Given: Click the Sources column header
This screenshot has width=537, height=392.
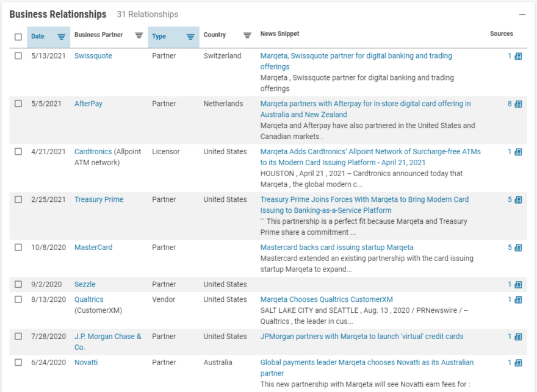Looking at the screenshot, I should [x=502, y=34].
